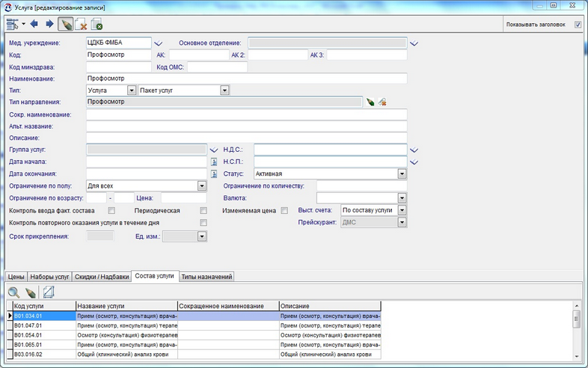This screenshot has width=588, height=368.
Task: Expand Основное отделение lookup chevron
Action: (x=414, y=43)
